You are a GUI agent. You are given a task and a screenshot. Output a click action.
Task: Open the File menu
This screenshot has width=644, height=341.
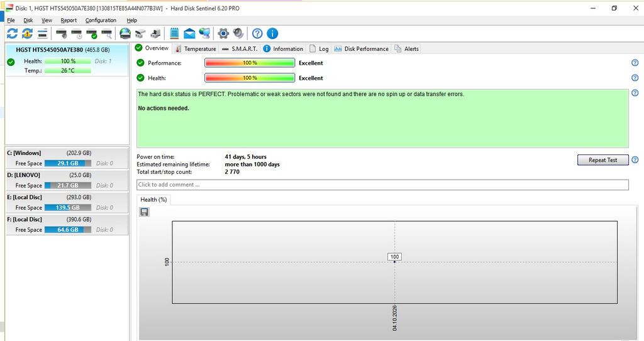11,20
